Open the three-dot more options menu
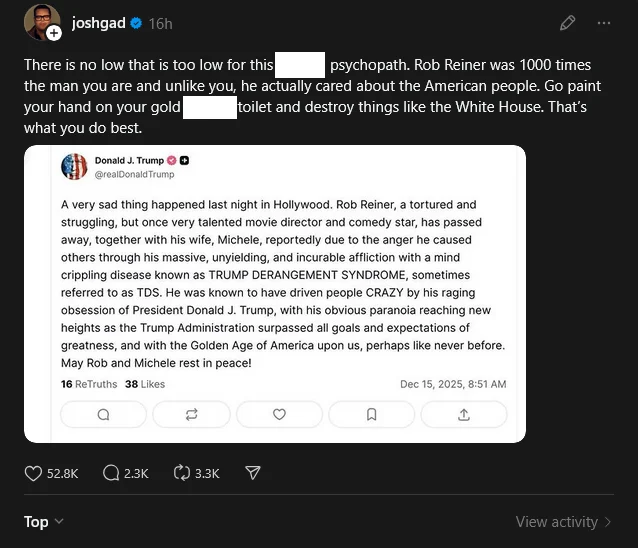Image resolution: width=638 pixels, height=548 pixels. click(x=603, y=22)
